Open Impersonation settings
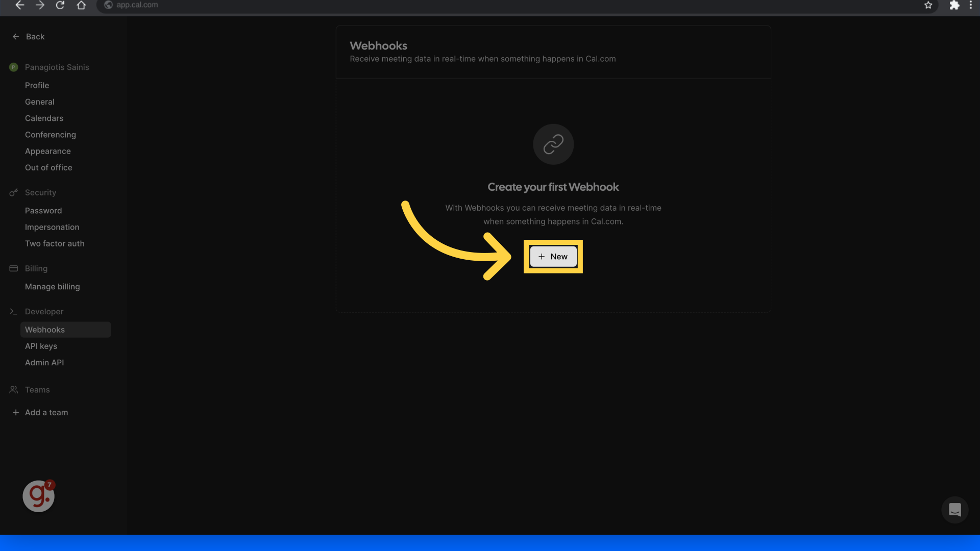This screenshot has width=980, height=551. coord(52,227)
